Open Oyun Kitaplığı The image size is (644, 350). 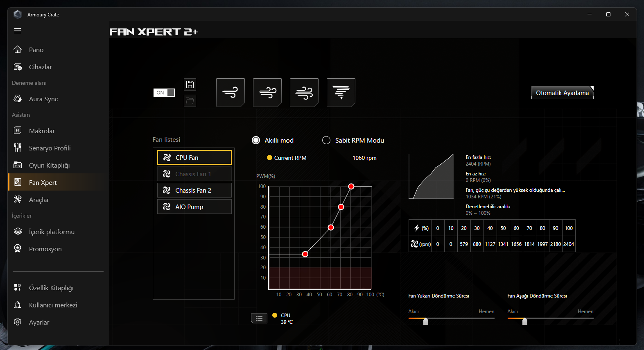59,165
